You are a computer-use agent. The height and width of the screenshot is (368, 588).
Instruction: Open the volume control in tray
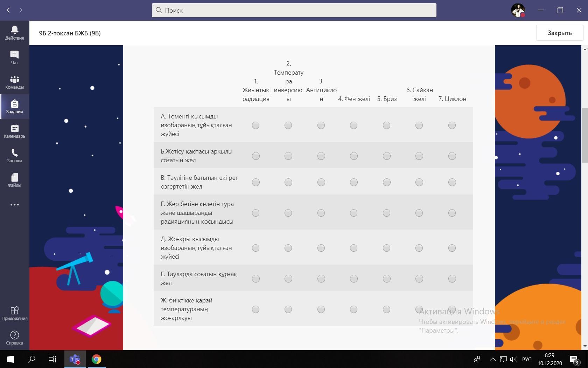click(x=513, y=359)
